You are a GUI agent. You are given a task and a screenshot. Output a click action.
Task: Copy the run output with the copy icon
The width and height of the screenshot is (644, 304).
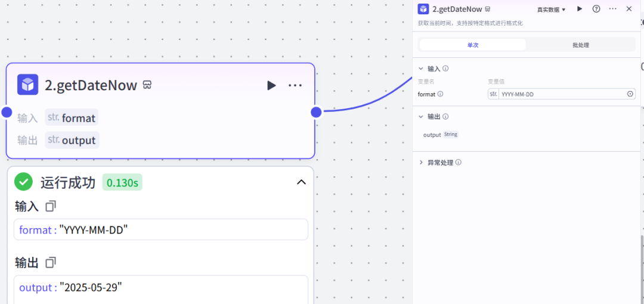(51, 262)
